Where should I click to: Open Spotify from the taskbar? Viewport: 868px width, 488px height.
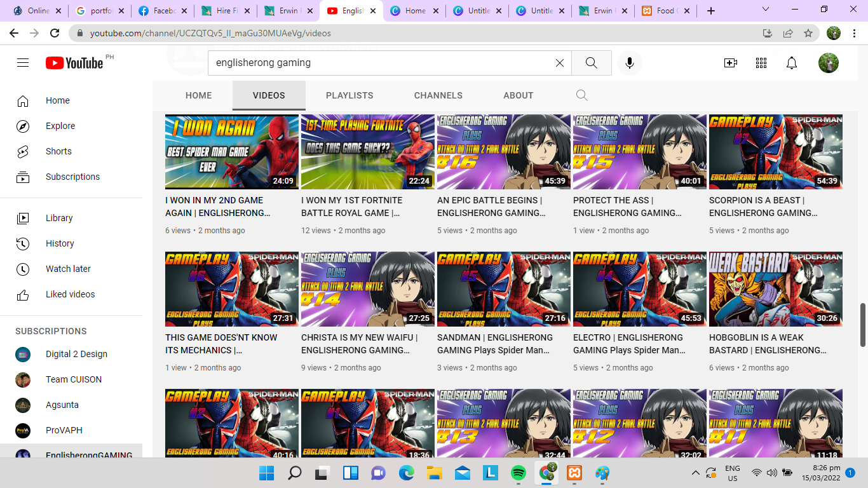518,473
